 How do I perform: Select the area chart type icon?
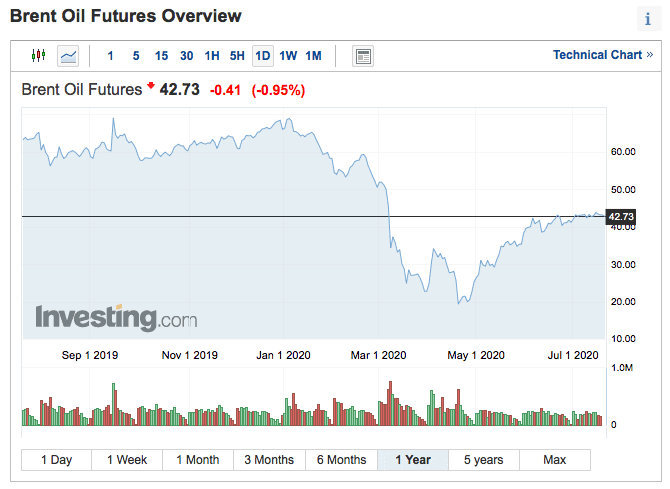pyautogui.click(x=68, y=55)
